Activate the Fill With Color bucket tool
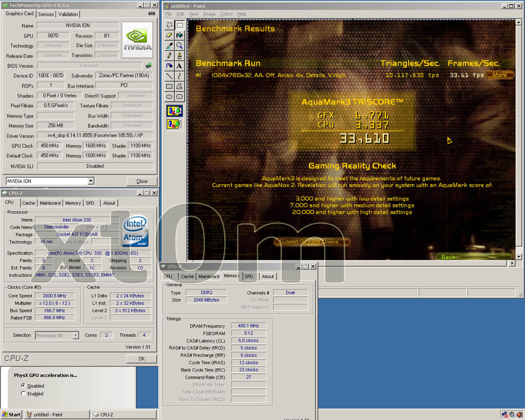Image resolution: width=525 pixels, height=420 pixels. [x=180, y=35]
